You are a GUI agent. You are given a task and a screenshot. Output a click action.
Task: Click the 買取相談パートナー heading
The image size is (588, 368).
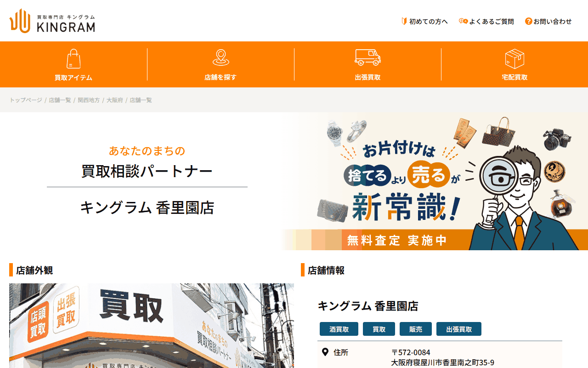tap(147, 171)
